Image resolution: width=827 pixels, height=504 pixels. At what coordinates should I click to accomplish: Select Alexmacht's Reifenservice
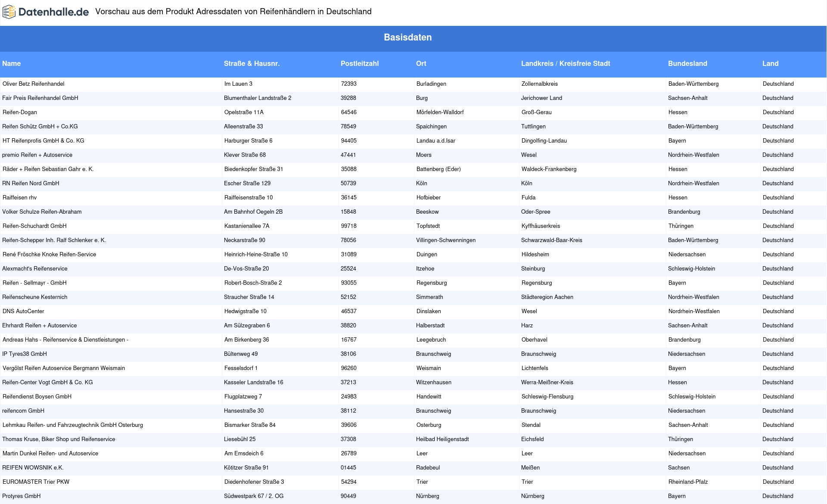35,268
